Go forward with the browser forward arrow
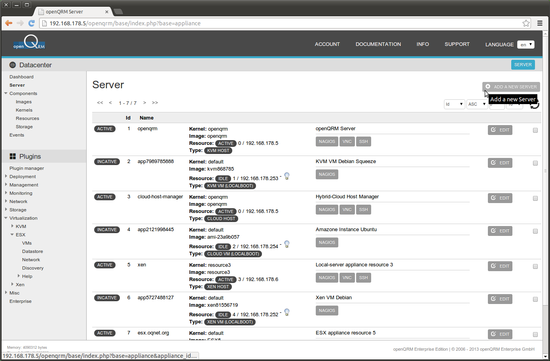 pos(20,23)
